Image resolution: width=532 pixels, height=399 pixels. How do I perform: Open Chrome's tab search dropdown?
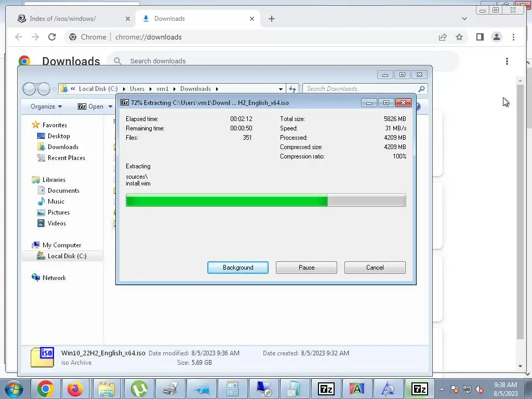[464, 19]
